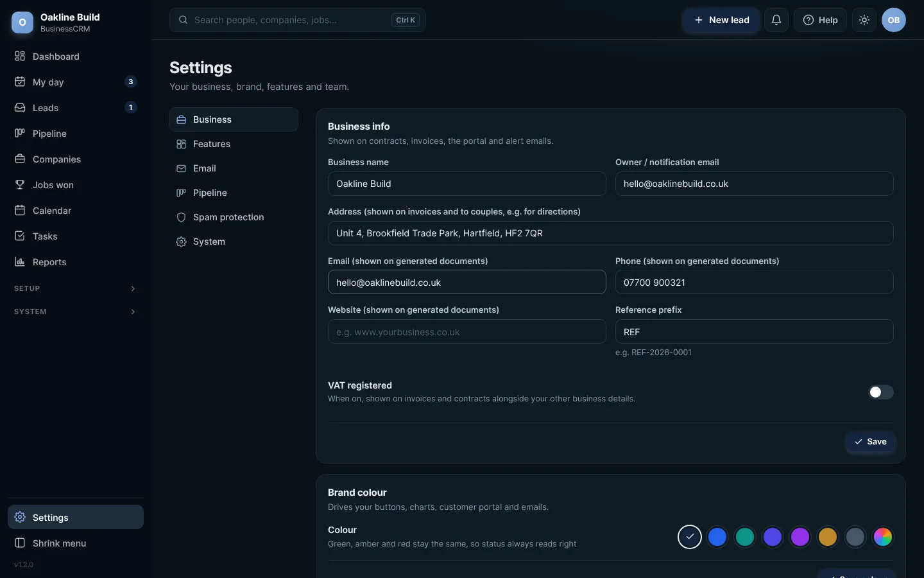Image resolution: width=924 pixels, height=578 pixels.
Task: Open the rainbow custom colour picker
Action: [883, 537]
